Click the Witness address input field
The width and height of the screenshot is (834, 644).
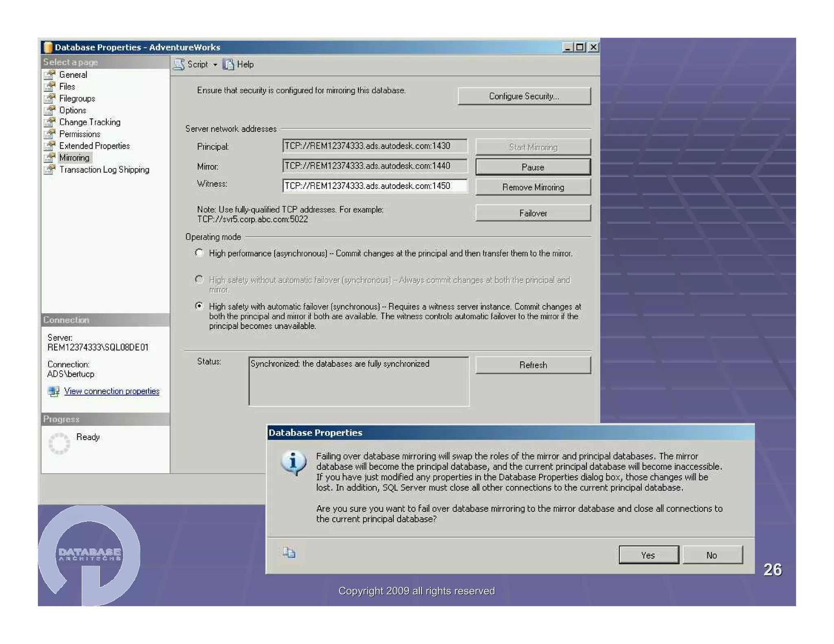point(374,186)
